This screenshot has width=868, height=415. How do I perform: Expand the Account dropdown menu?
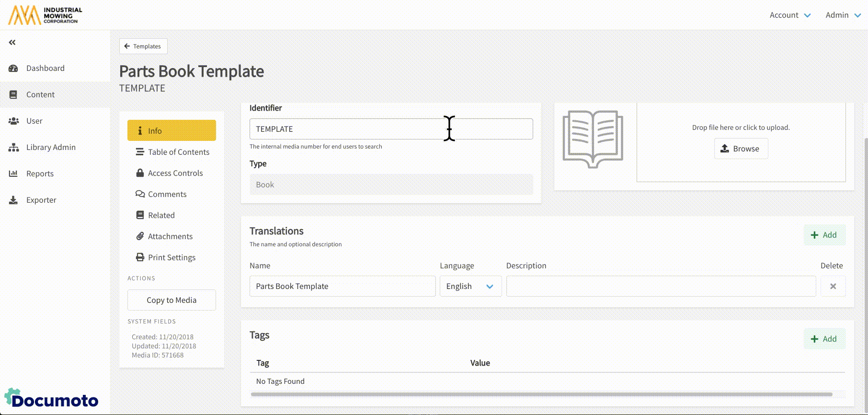(789, 15)
